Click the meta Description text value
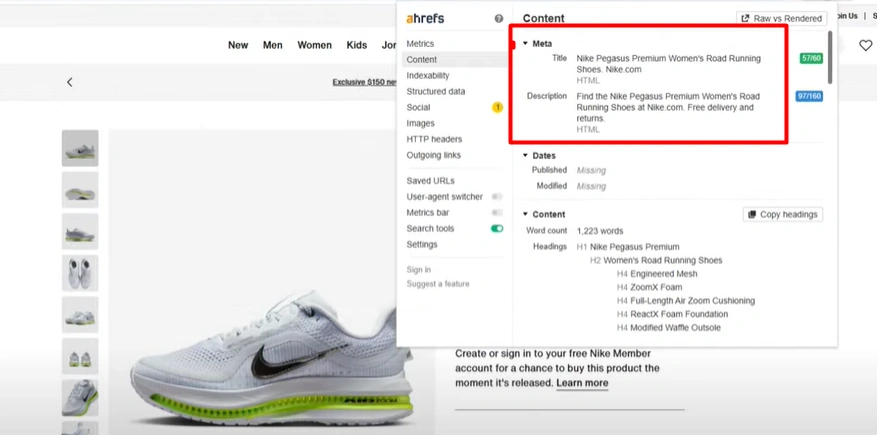Image resolution: width=877 pixels, height=435 pixels. coord(668,107)
